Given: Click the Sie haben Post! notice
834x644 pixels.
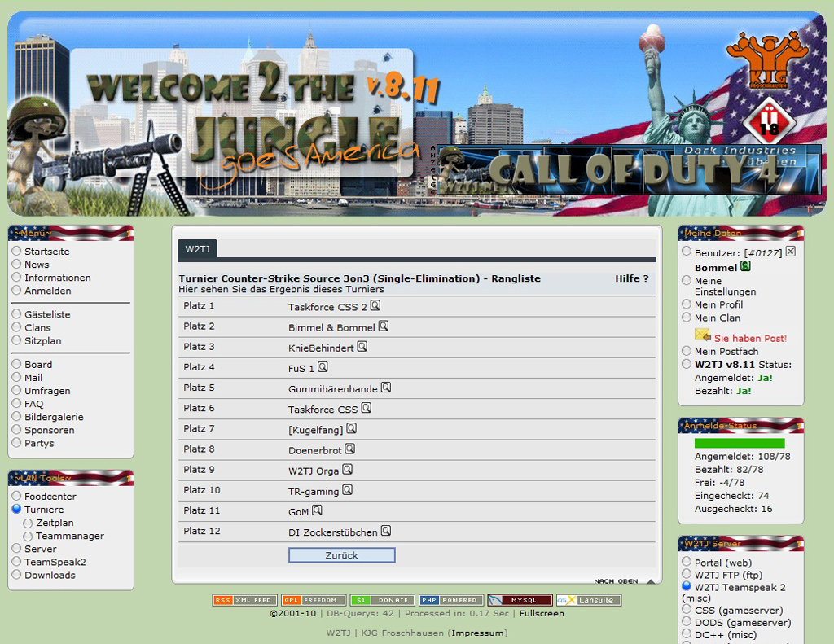Looking at the screenshot, I should coord(750,338).
